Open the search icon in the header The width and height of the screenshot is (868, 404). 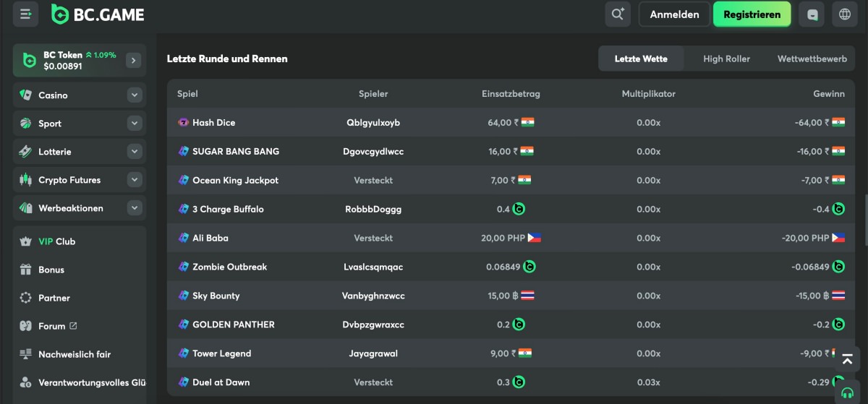pos(618,14)
